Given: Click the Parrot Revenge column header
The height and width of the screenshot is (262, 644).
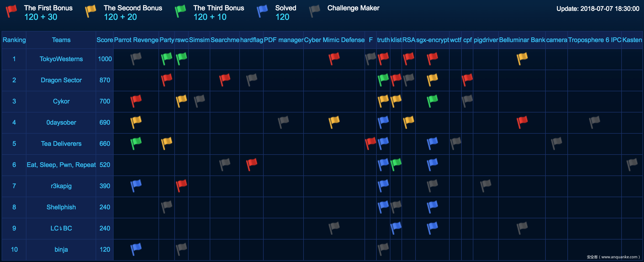Looking at the screenshot, I should click(x=136, y=40).
